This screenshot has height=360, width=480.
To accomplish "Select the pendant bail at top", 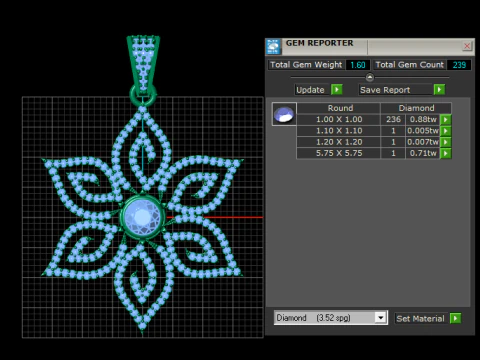I will (x=143, y=65).
